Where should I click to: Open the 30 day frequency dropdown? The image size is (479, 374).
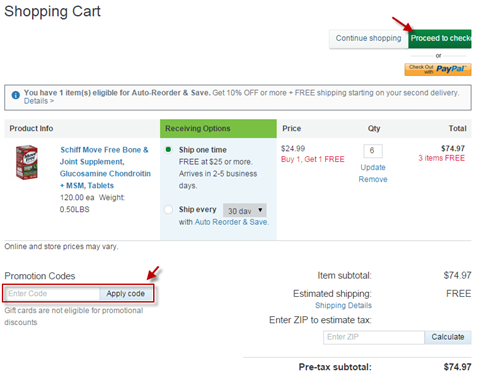click(245, 211)
